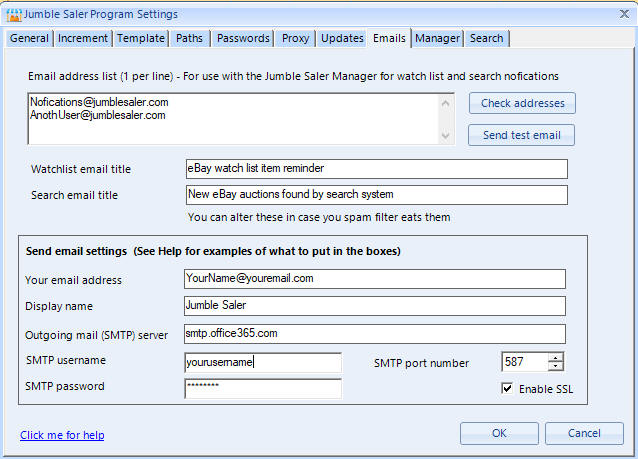Click the Outgoing mail SMTP server field

click(x=375, y=334)
